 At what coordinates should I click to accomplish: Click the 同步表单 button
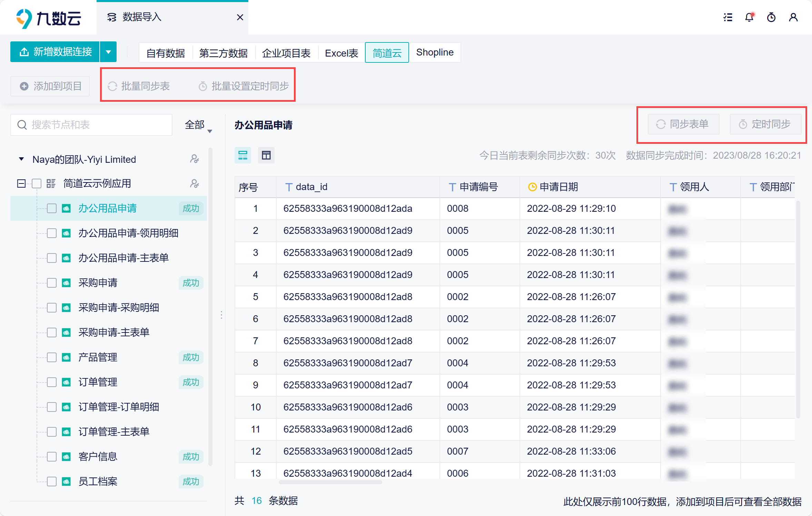coord(683,124)
